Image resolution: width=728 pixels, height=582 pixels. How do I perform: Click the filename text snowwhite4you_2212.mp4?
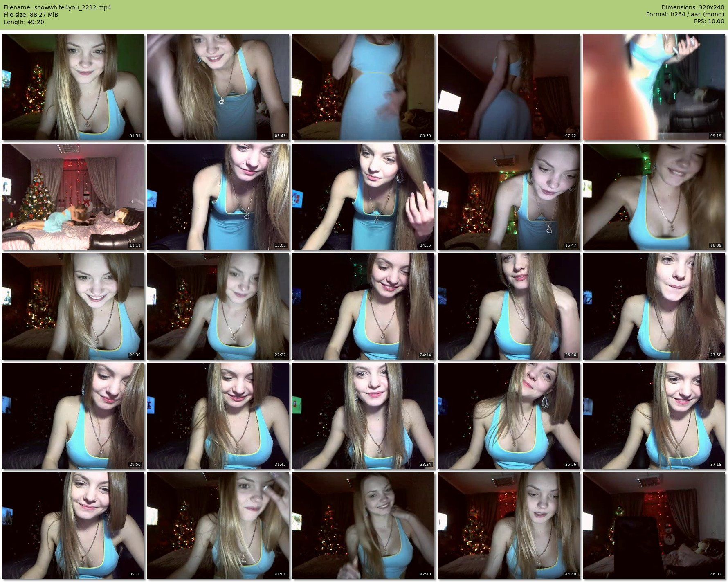pos(72,7)
